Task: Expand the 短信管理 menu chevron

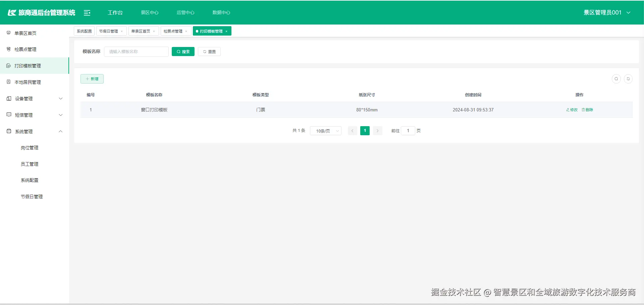Action: [61, 115]
